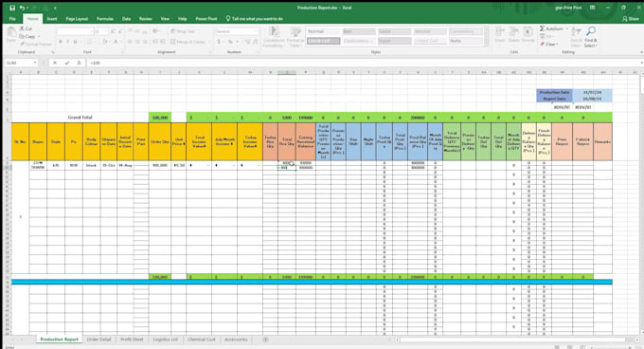Viewport: 644px width, 349px height.
Task: Click the AutoSum button
Action: [x=551, y=28]
